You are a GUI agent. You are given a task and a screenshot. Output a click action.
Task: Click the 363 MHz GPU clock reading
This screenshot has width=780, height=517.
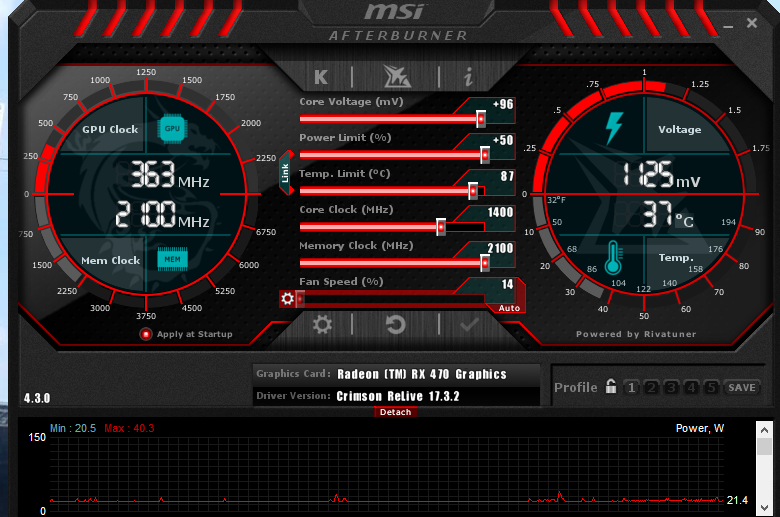pos(170,175)
